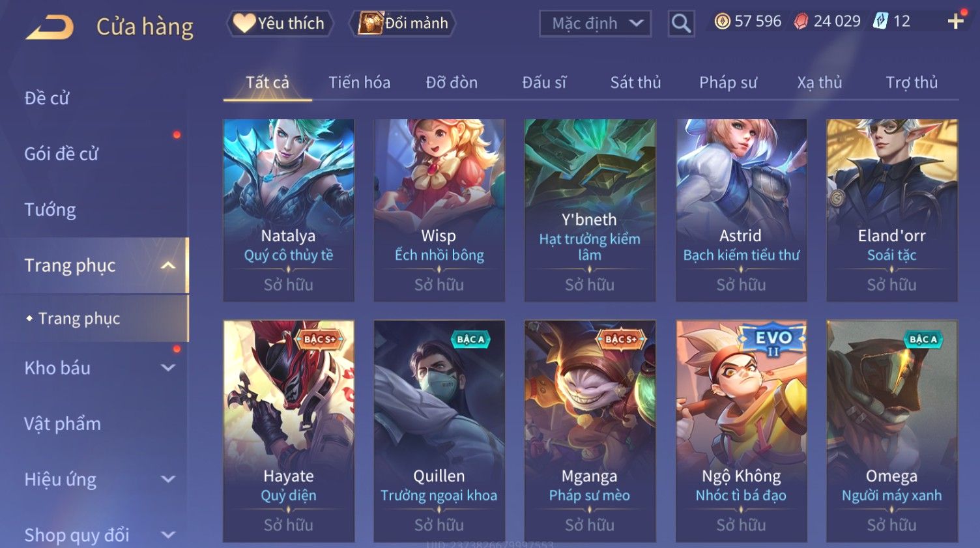Go to Gói đề cử section
Screen dimensions: 980x548
coord(61,154)
